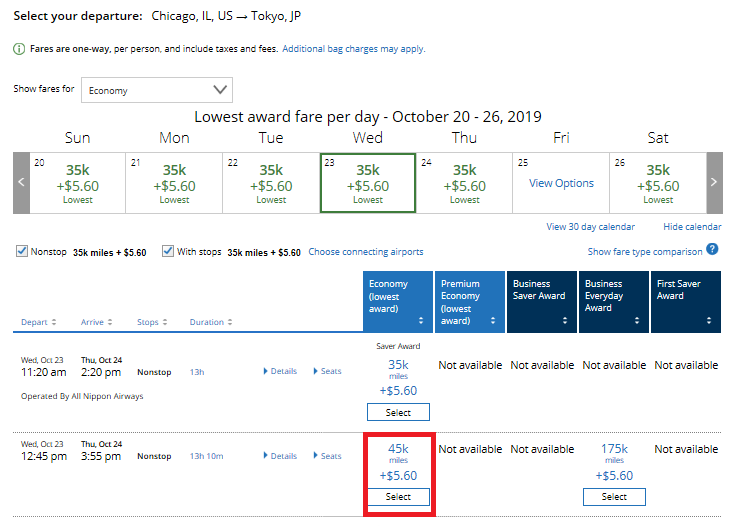The height and width of the screenshot is (526, 755).
Task: Pick Thursday 24 fare in the calendar
Action: click(464, 183)
